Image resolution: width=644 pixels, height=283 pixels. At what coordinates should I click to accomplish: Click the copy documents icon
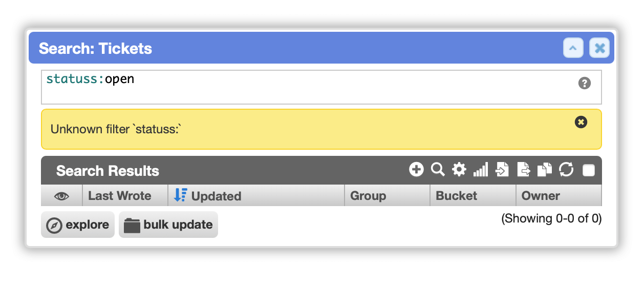pos(545,170)
